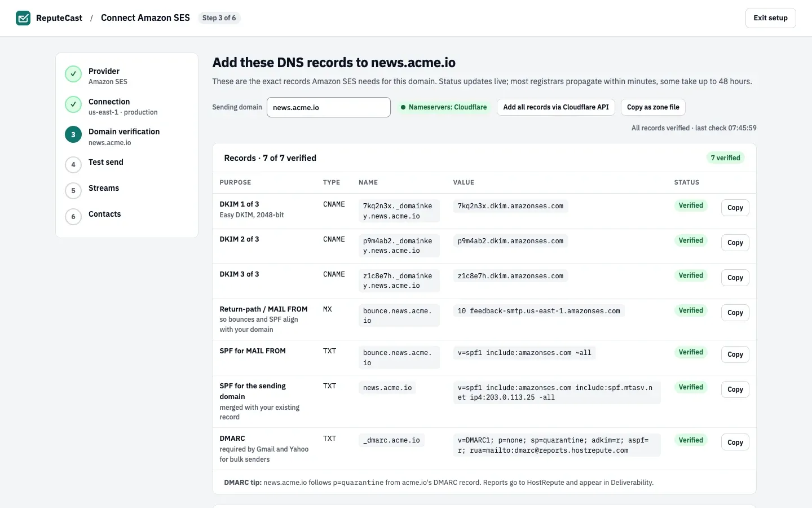Click the ReputeCast envelope logo icon

23,18
